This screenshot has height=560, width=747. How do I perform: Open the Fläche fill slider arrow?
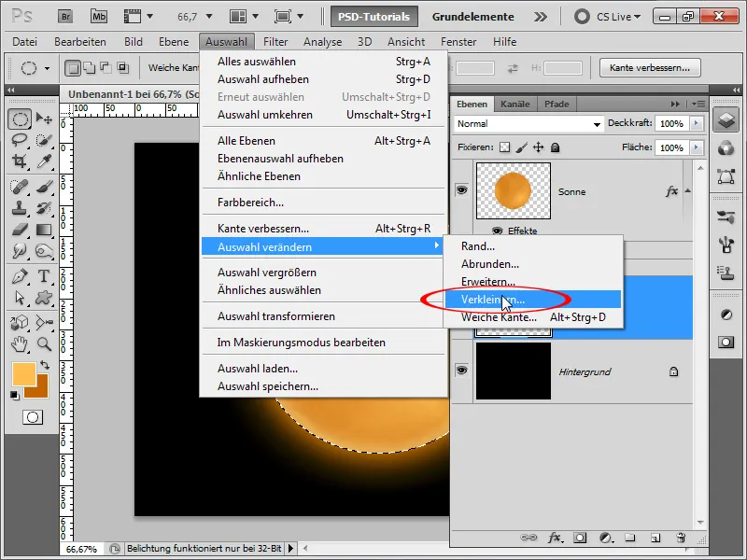coord(697,147)
